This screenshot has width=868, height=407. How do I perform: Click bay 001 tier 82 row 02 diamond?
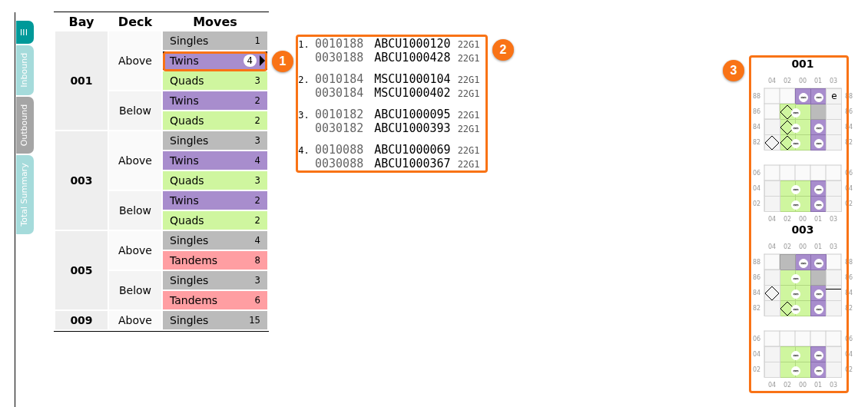pyautogui.click(x=787, y=143)
